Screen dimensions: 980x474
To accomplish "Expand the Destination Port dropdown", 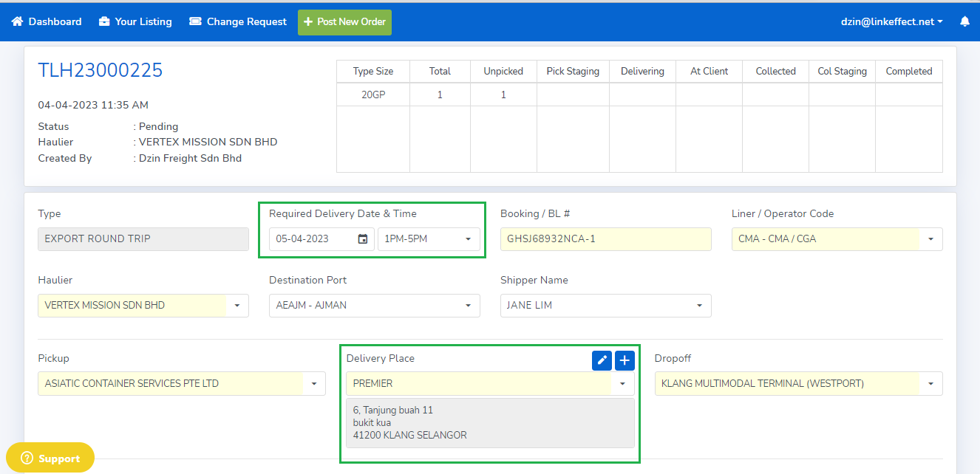I will coord(468,306).
